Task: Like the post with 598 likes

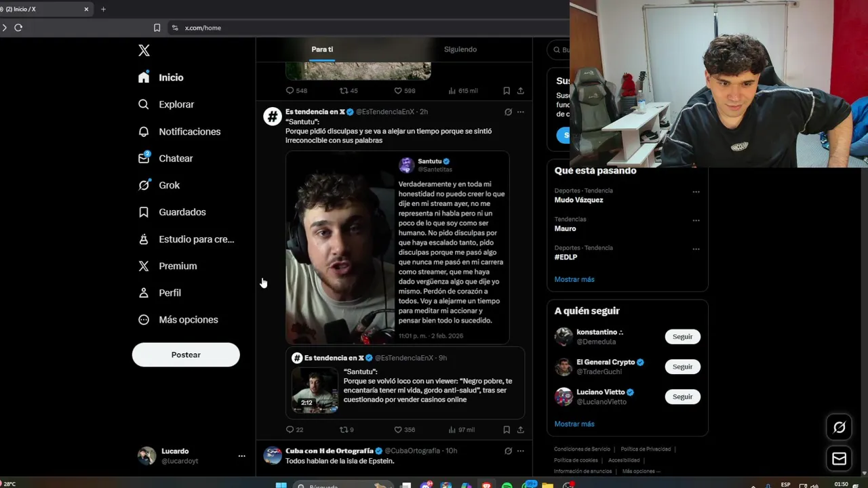Action: coord(398,90)
